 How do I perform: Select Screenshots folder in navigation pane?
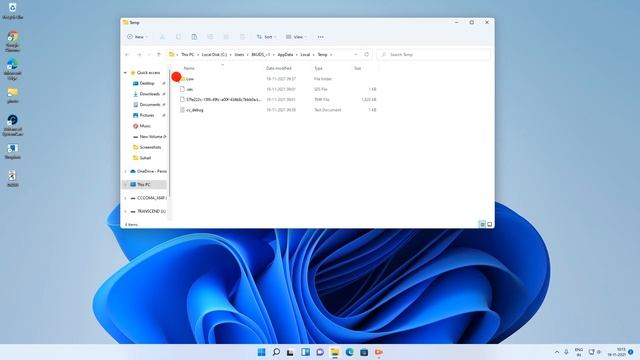click(x=150, y=147)
